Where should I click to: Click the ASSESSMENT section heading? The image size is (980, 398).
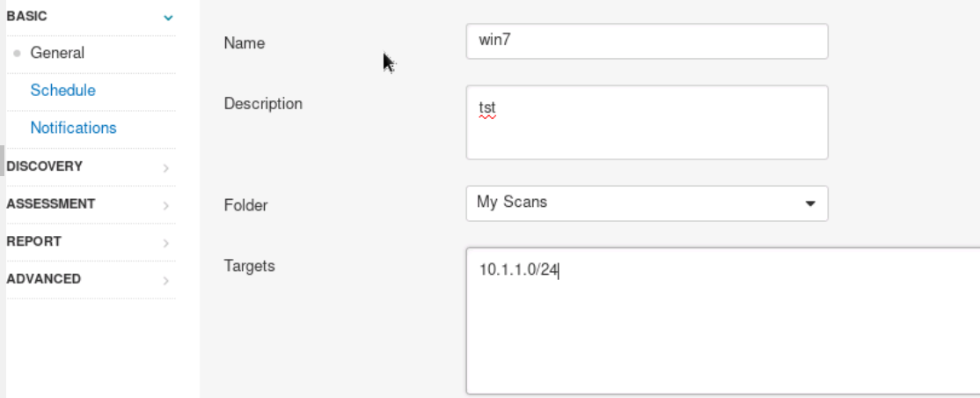point(50,203)
